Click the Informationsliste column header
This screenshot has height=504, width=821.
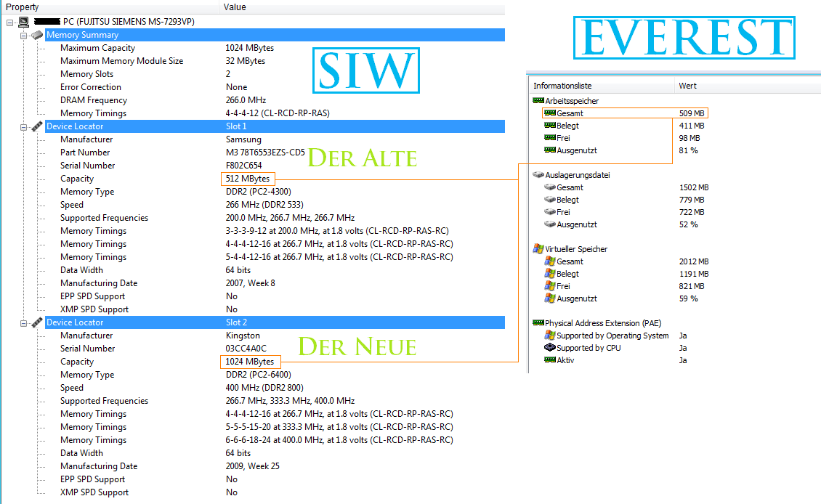coord(601,86)
